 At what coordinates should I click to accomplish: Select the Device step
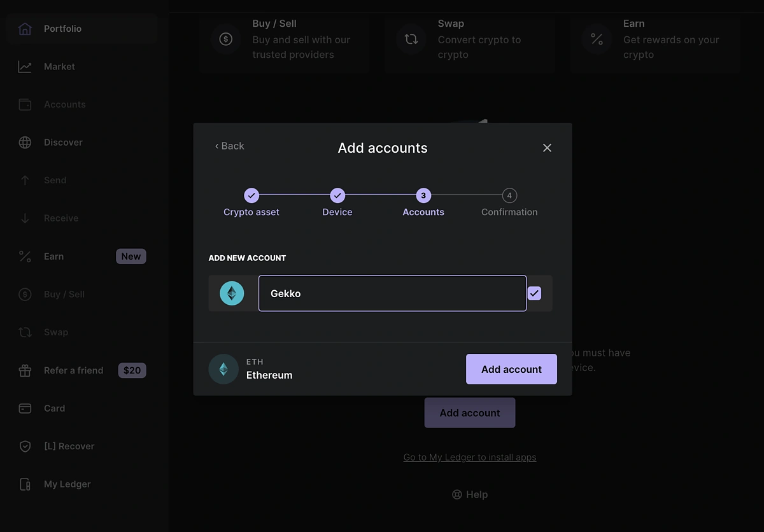pyautogui.click(x=337, y=203)
